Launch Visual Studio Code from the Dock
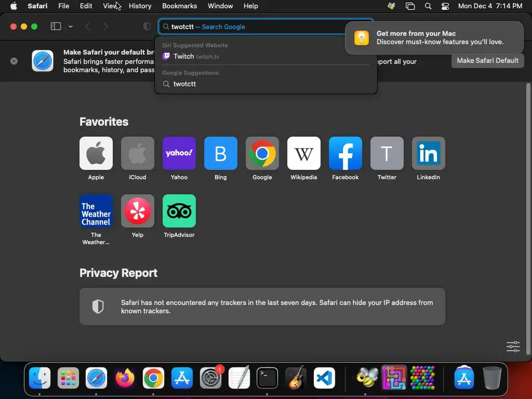The height and width of the screenshot is (399, 532). point(324,378)
